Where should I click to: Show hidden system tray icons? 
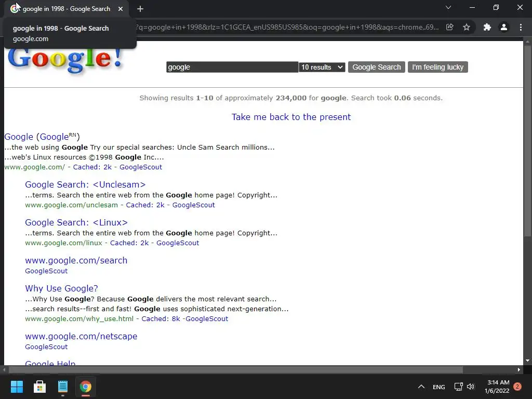421,387
